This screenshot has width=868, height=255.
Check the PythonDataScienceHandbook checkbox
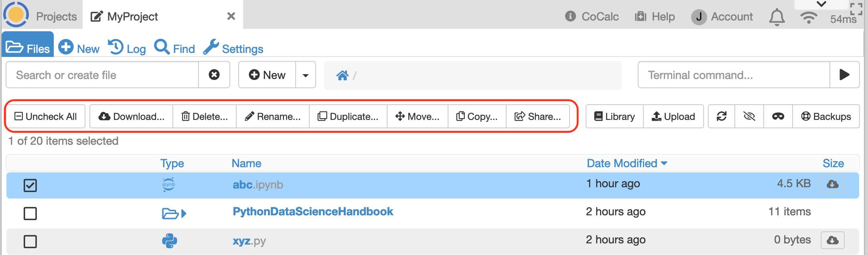coord(30,213)
